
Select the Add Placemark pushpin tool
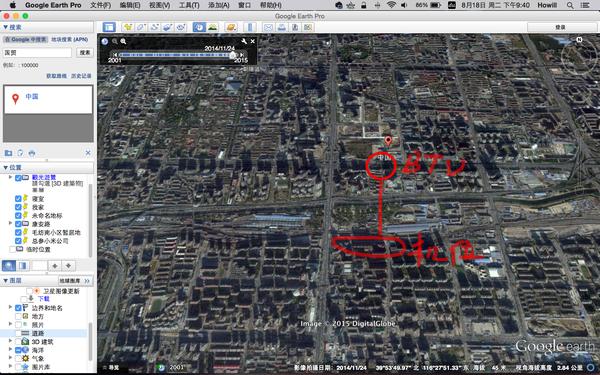pos(128,27)
